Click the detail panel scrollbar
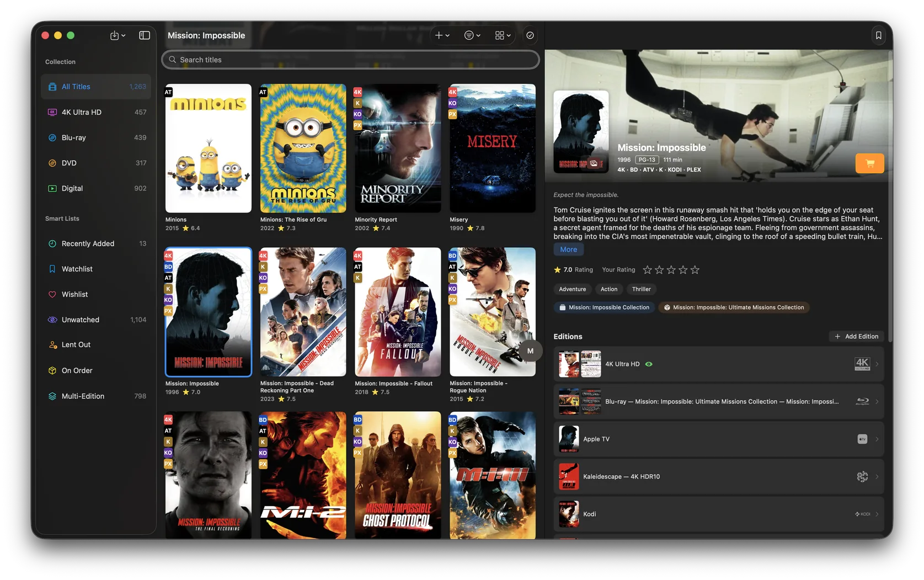The width and height of the screenshot is (924, 580). coord(889,196)
